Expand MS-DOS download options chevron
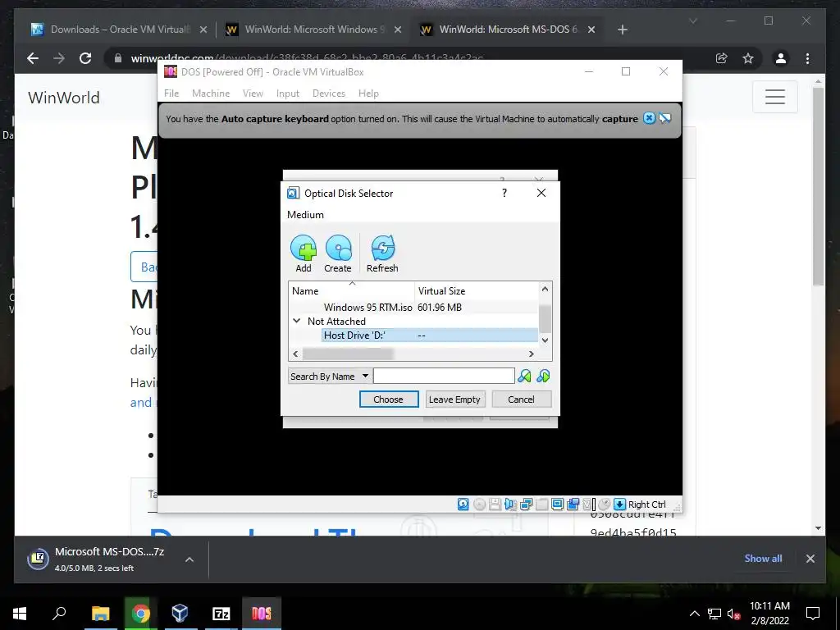This screenshot has width=840, height=630. (x=189, y=559)
